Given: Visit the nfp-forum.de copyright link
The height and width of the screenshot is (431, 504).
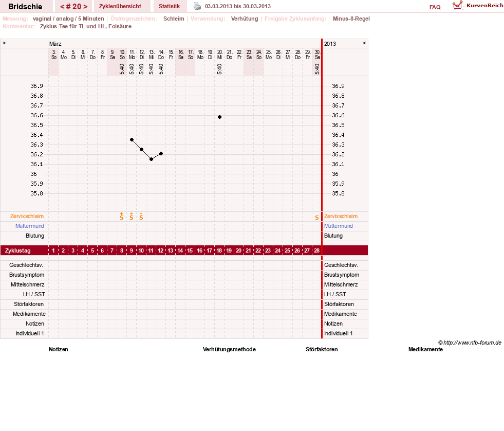Looking at the screenshot, I should [470, 343].
